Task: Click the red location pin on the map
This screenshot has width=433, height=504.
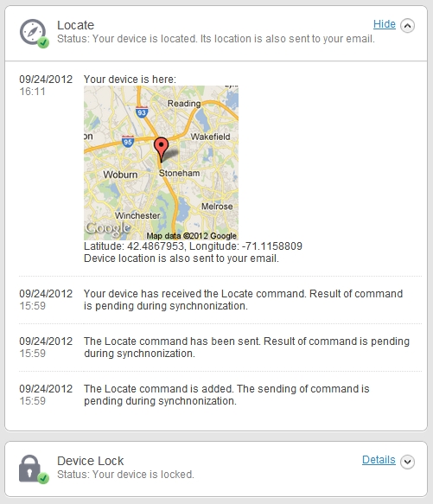Action: click(x=161, y=150)
